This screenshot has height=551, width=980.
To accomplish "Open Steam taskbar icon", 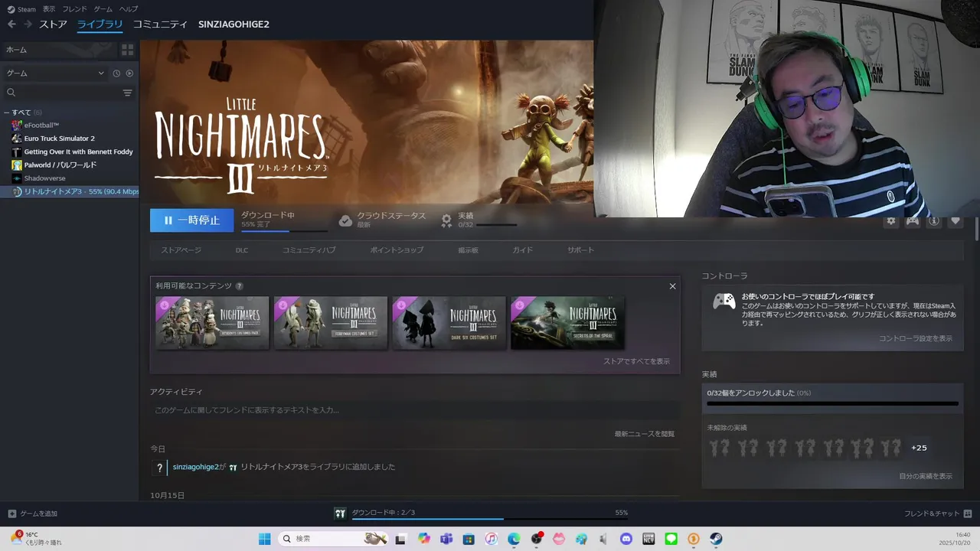I will (716, 539).
